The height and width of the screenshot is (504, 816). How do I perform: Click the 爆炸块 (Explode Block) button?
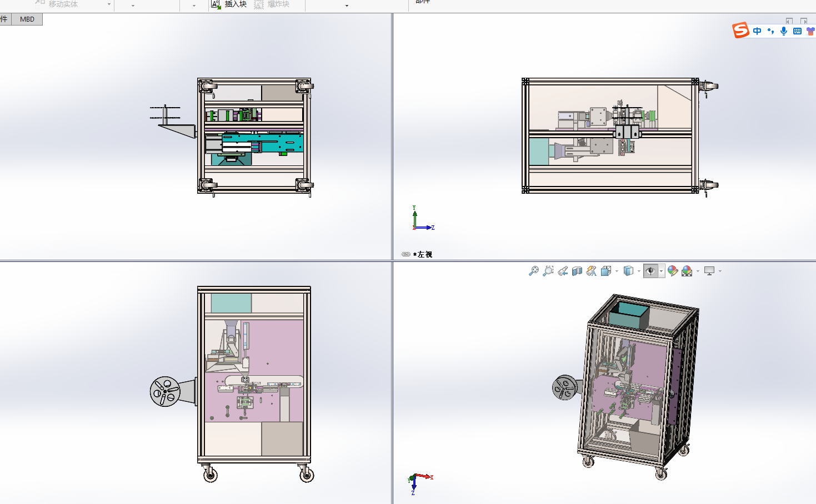(272, 4)
